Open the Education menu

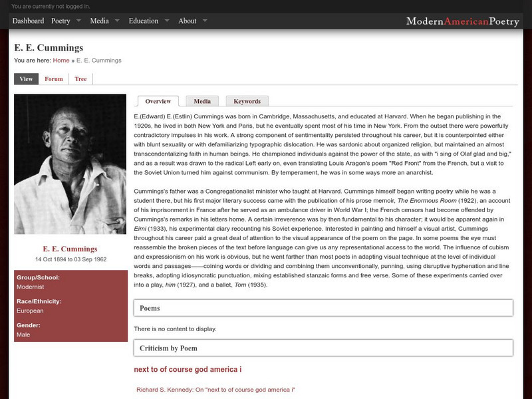pos(144,21)
